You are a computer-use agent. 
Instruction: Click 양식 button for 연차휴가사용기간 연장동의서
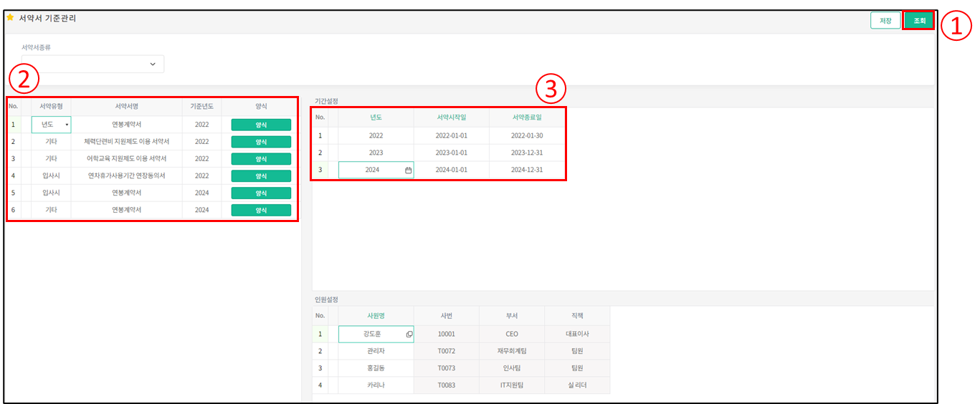(x=261, y=176)
